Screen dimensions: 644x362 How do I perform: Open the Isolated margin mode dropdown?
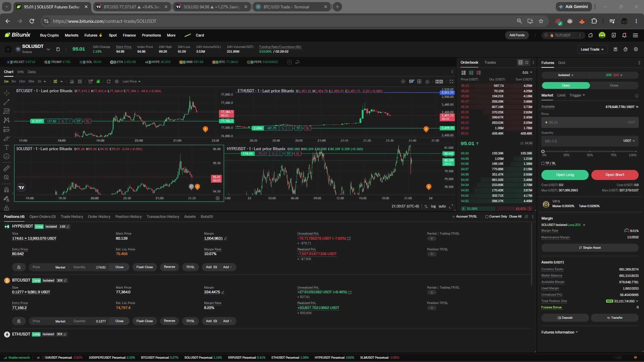tap(566, 75)
